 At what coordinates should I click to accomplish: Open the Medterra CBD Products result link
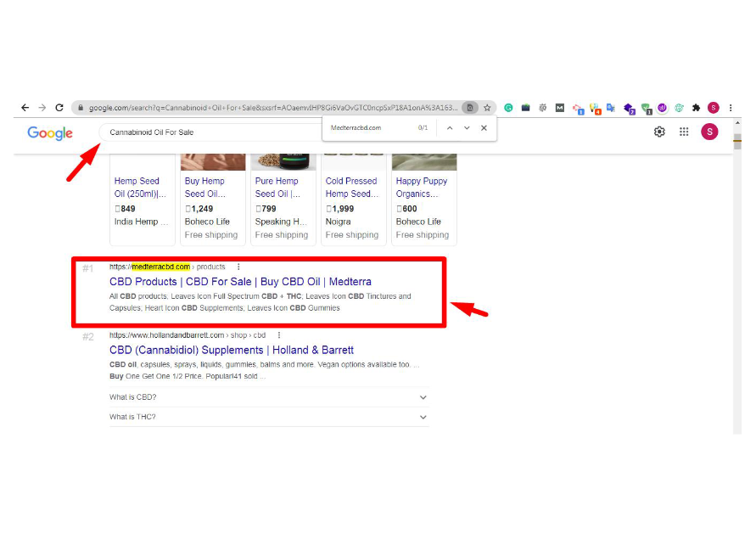(240, 281)
